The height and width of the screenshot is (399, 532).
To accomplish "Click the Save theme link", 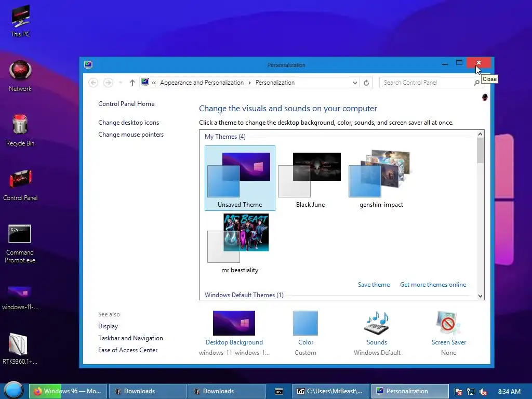I will click(374, 285).
